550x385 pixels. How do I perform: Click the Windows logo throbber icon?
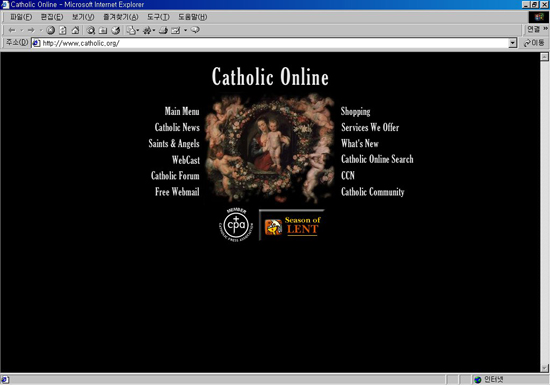pyautogui.click(x=538, y=17)
